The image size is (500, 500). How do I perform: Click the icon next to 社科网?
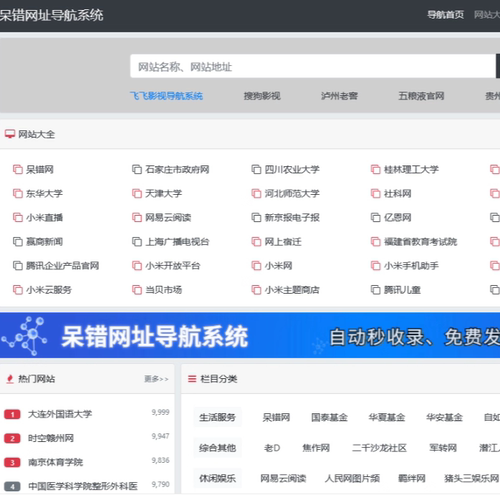(376, 193)
